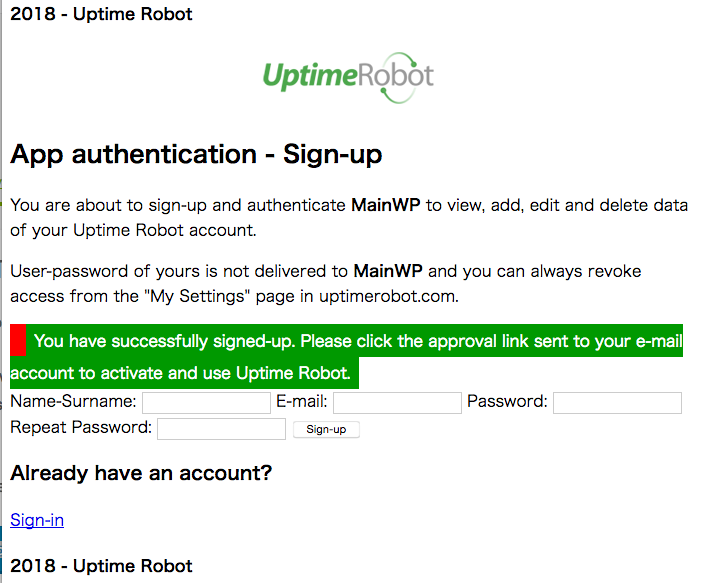Click the App authentication - Sign-up heading

click(x=196, y=154)
